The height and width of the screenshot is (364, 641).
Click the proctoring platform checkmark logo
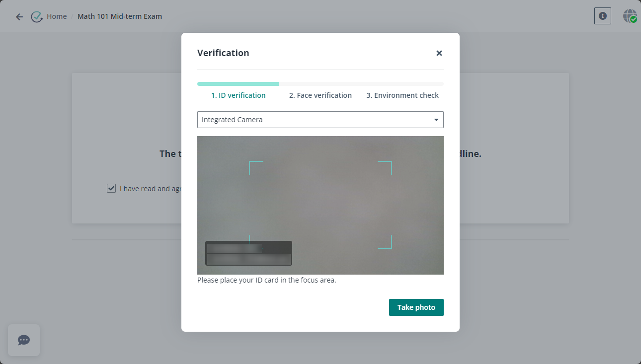pyautogui.click(x=37, y=16)
